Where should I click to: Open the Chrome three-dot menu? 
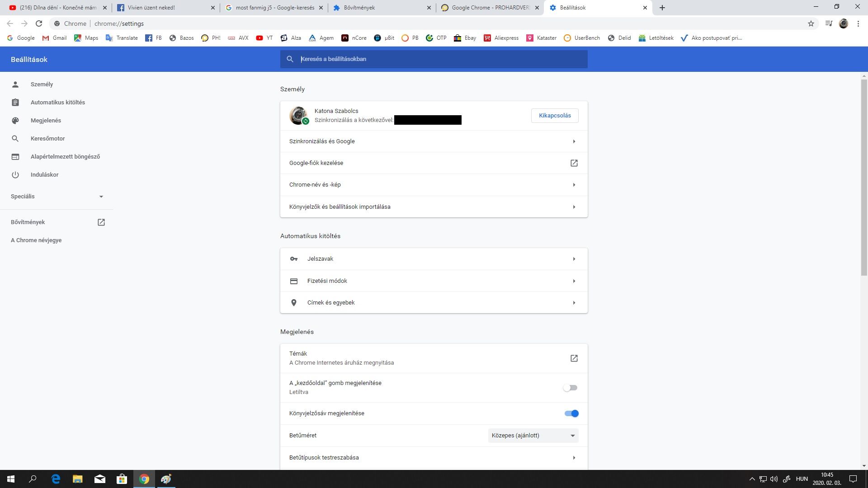(x=858, y=23)
